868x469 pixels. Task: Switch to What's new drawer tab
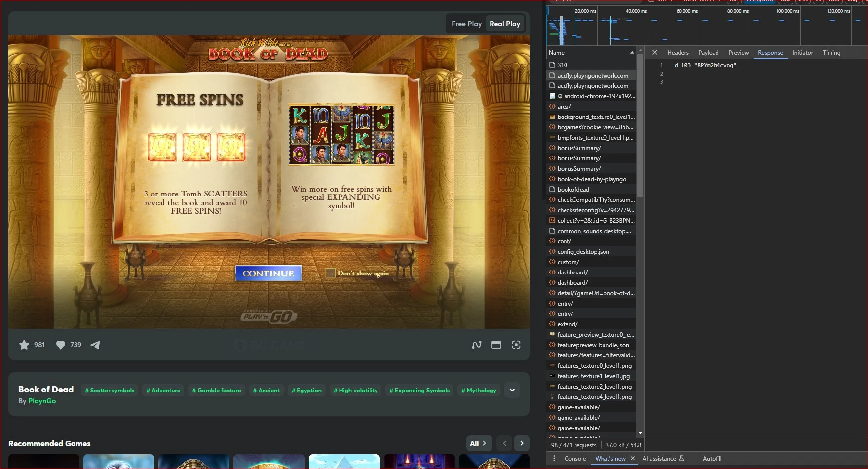coord(610,458)
